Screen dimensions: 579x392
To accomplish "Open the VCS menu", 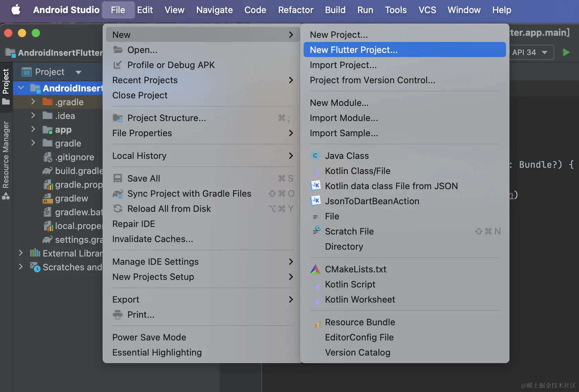I will pos(427,10).
